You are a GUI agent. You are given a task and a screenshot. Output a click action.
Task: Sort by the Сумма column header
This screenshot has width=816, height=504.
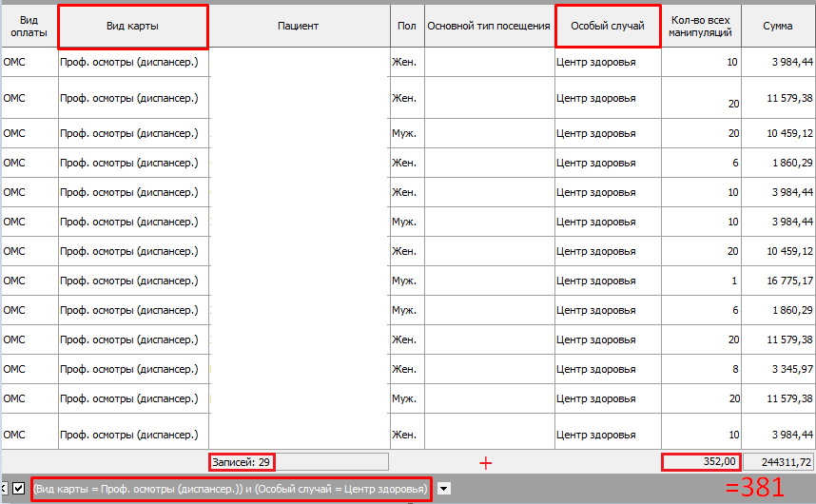pos(778,26)
